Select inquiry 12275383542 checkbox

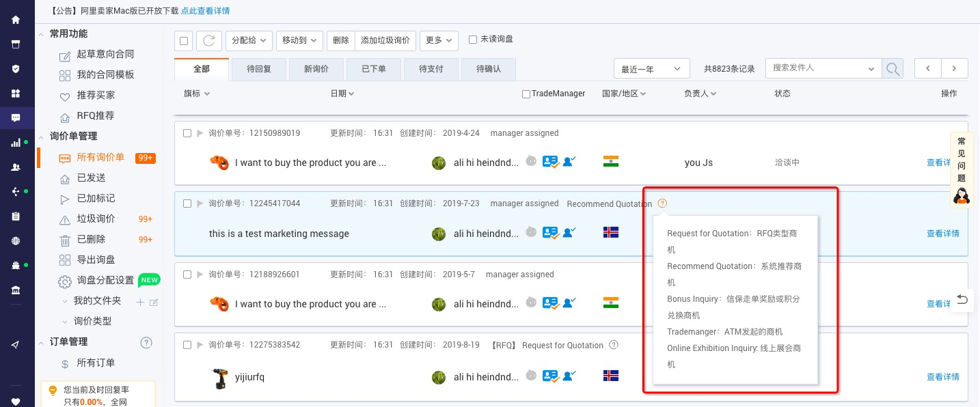coord(187,346)
